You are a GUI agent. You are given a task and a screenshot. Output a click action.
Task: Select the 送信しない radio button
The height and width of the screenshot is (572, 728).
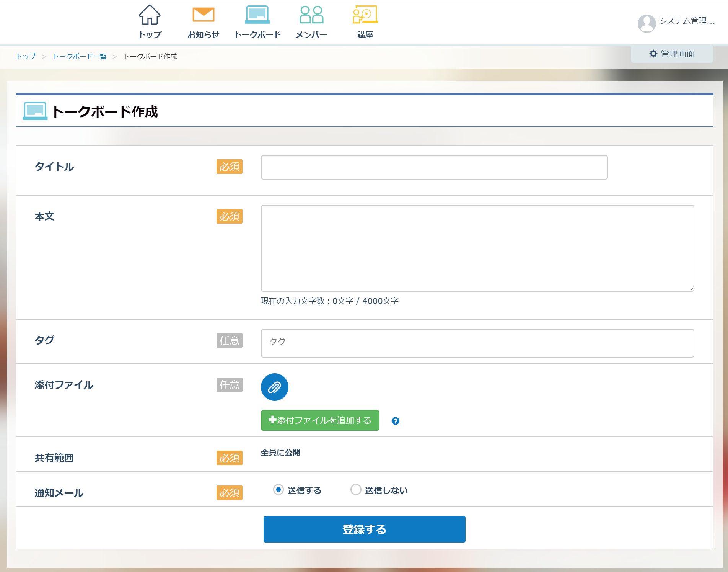(x=356, y=490)
